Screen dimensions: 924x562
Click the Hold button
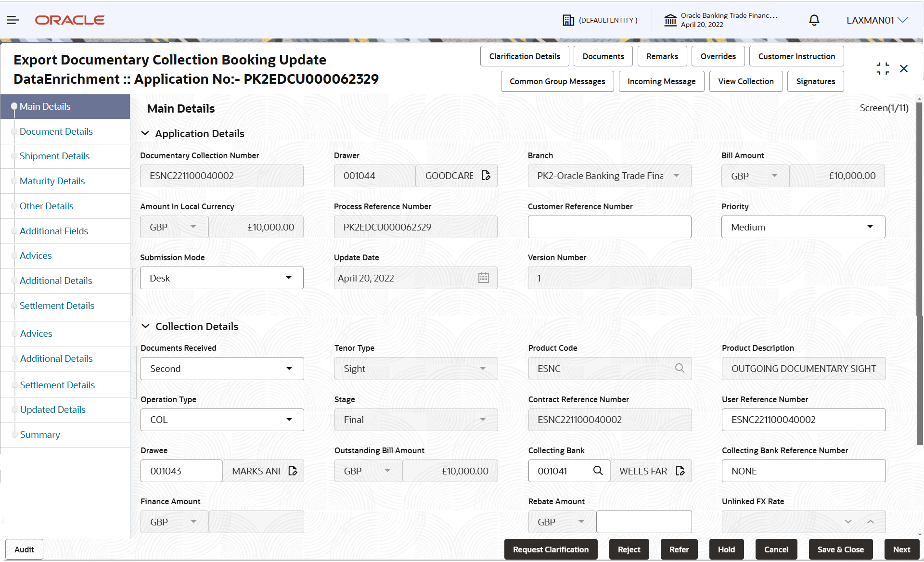point(726,549)
